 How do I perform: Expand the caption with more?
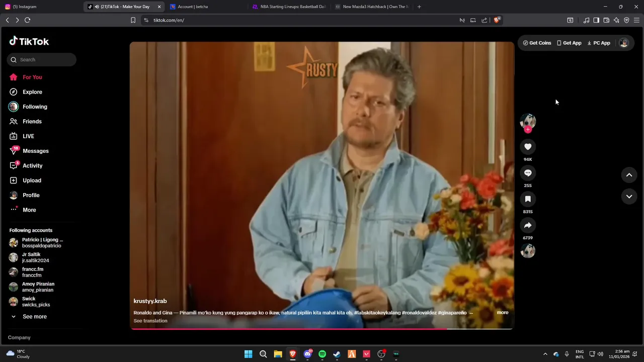[503, 313]
